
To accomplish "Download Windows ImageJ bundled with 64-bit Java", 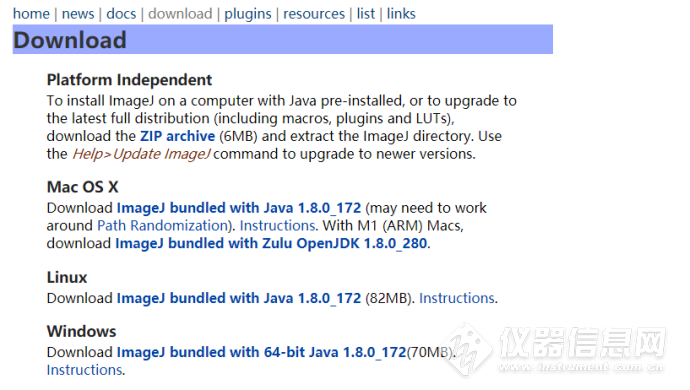I will coord(261,352).
